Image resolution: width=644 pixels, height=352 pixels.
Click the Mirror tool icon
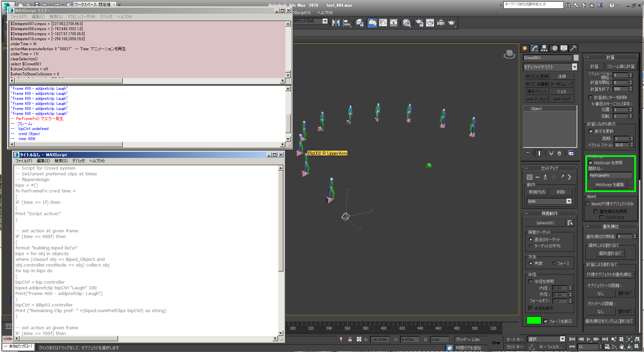(336, 23)
